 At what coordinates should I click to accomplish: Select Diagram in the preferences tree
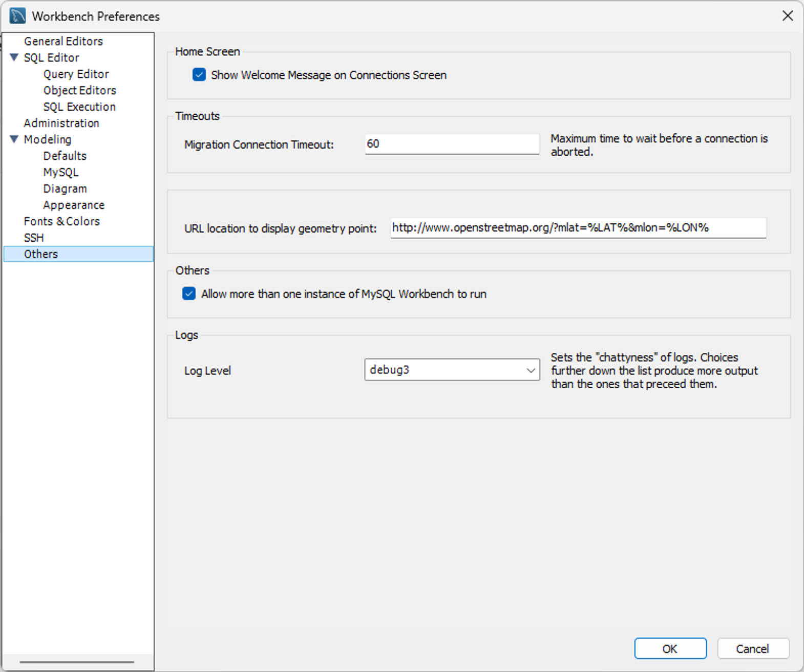pos(65,188)
